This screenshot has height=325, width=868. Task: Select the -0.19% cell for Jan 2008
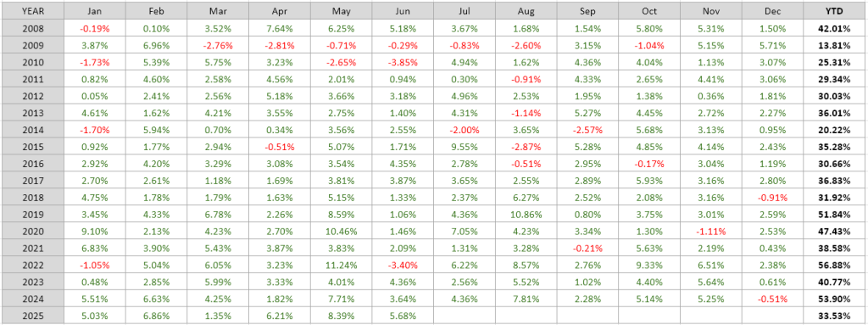[x=95, y=28]
